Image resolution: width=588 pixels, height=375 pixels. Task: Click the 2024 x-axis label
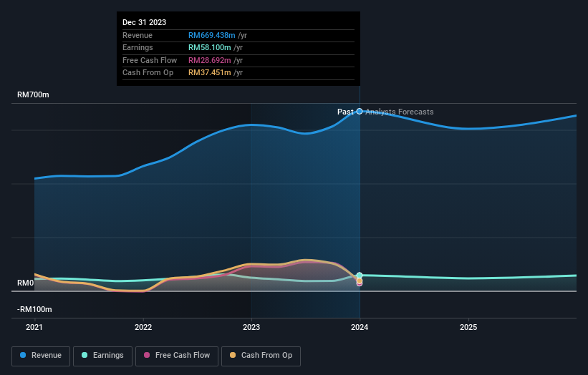(x=360, y=328)
